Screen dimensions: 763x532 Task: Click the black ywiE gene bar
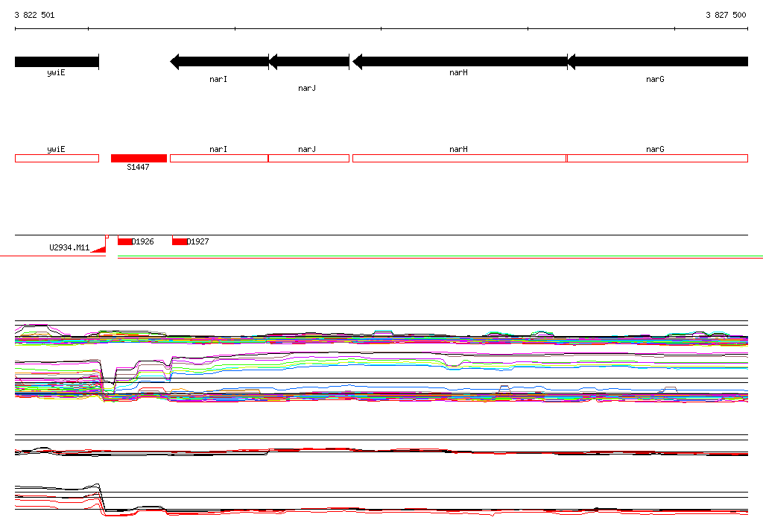(x=57, y=62)
